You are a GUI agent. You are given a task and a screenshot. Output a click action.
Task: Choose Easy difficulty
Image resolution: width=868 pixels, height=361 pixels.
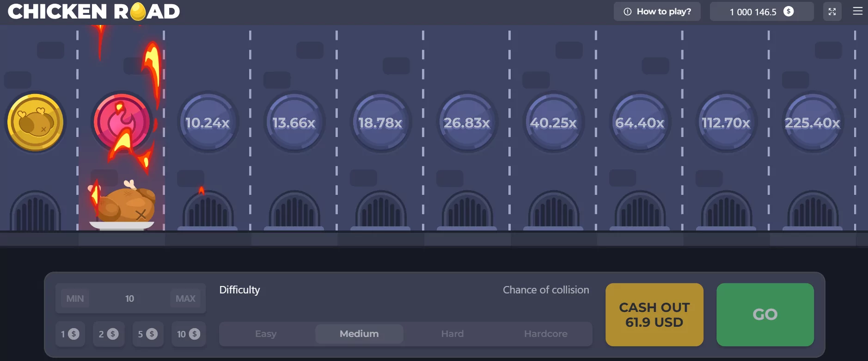266,334
